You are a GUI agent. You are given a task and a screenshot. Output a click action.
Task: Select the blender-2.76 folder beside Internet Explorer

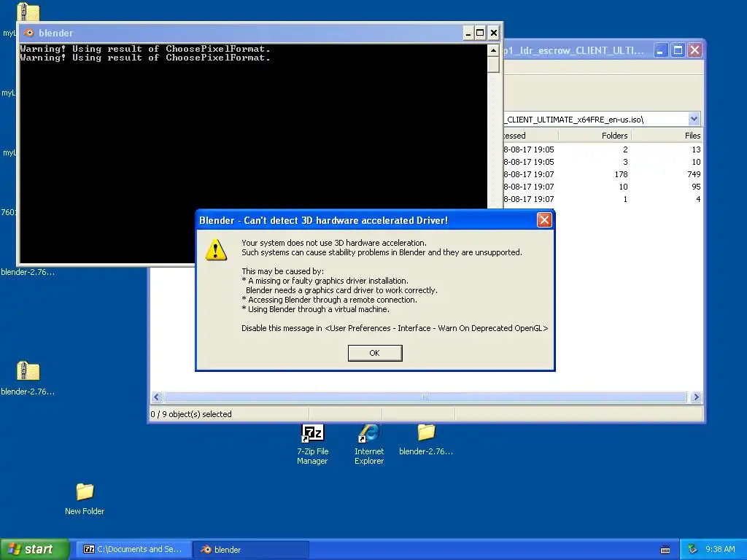click(426, 440)
